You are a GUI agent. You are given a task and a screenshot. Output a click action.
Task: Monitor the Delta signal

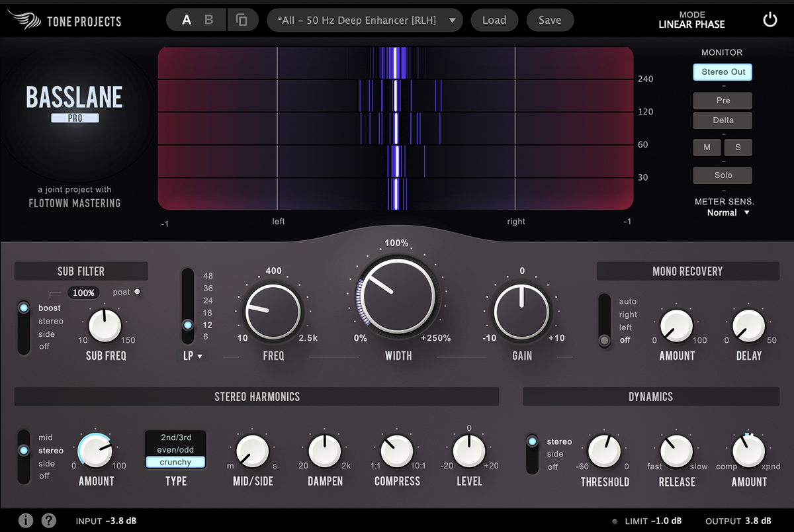tap(723, 120)
